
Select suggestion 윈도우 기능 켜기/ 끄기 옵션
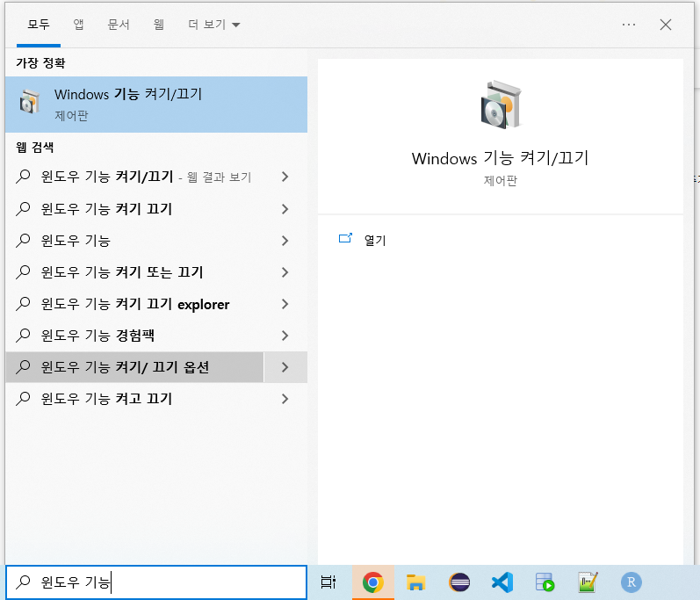(135, 367)
